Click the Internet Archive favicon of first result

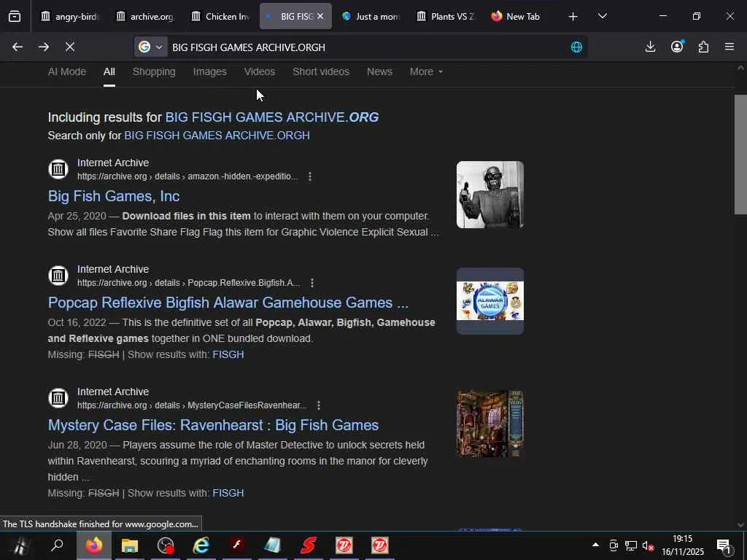point(58,169)
